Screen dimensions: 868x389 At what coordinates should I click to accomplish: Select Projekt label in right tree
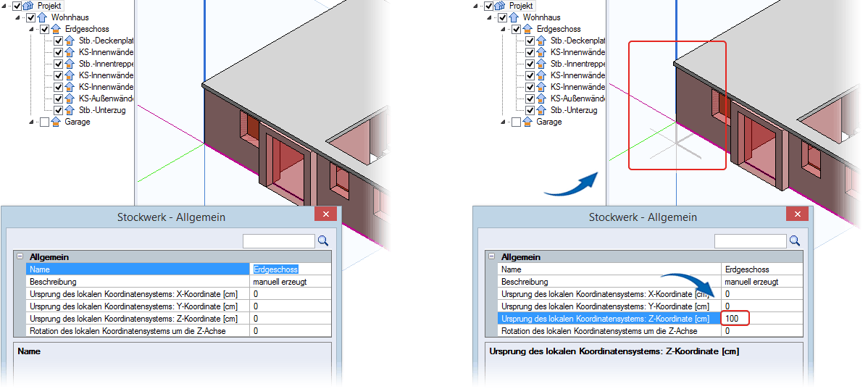(521, 6)
